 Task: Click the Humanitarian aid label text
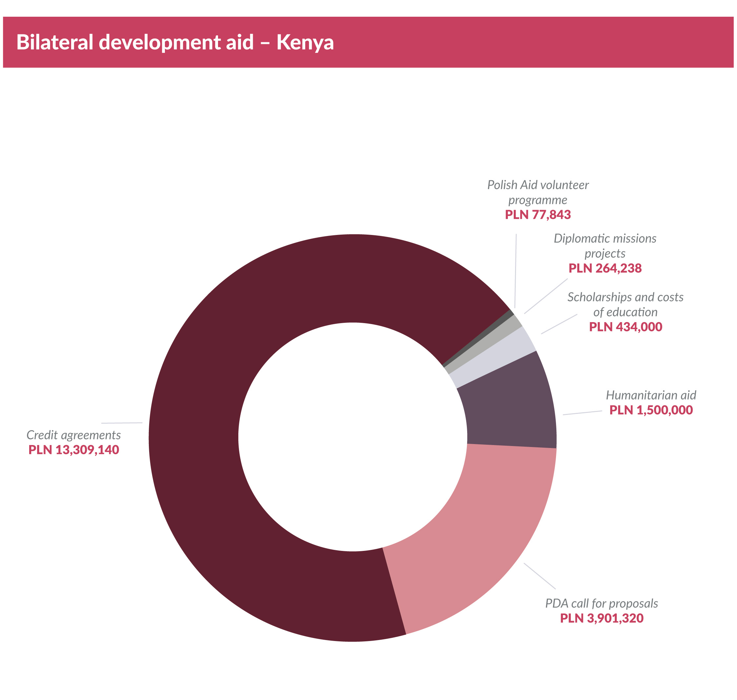coord(651,395)
